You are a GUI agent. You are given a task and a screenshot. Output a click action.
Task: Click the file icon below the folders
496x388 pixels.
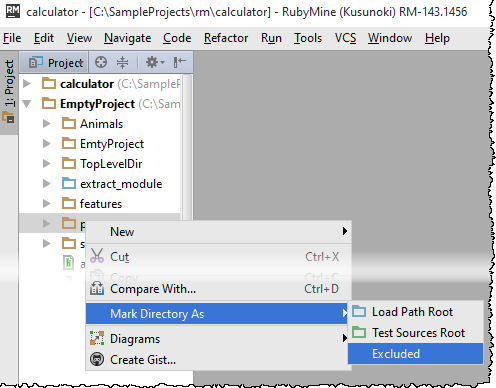(x=68, y=263)
